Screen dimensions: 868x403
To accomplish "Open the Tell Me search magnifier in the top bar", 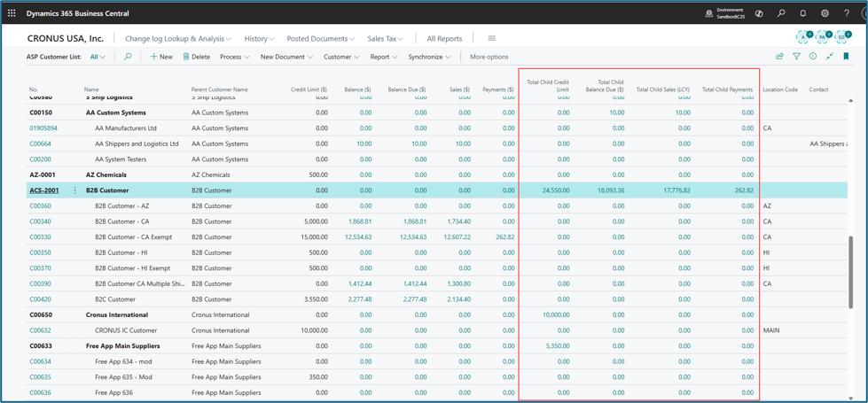I will pos(781,13).
